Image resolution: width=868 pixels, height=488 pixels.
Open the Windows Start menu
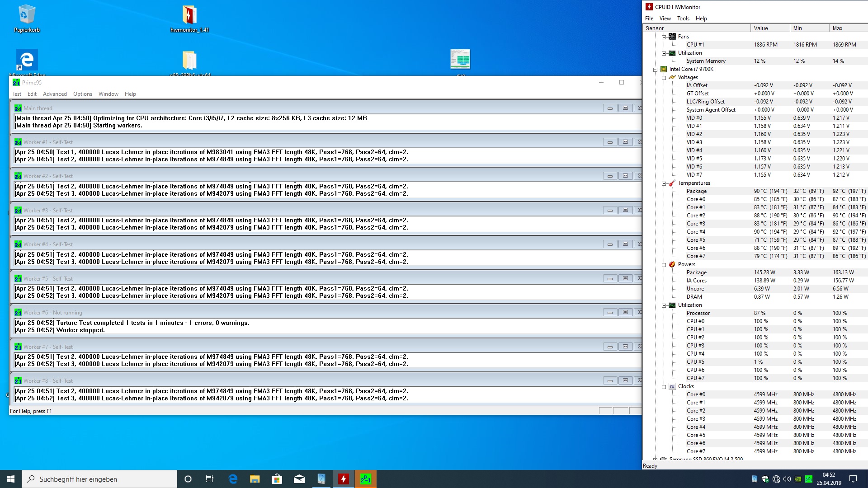click(11, 479)
